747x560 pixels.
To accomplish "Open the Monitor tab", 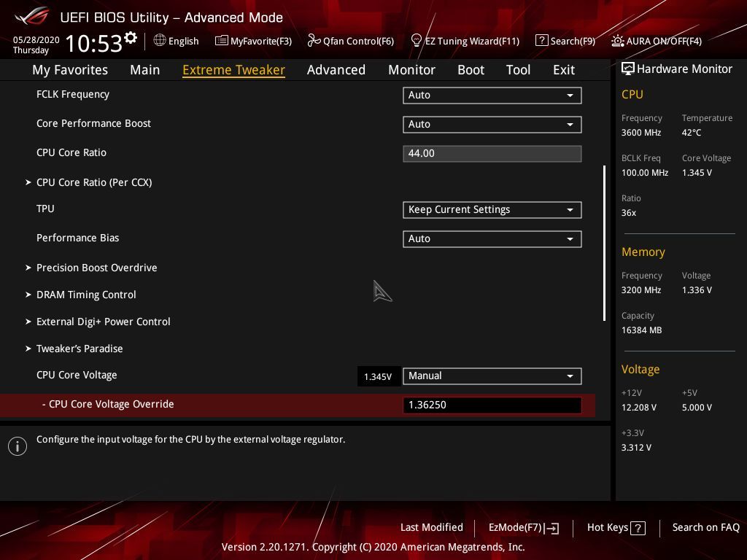I will (411, 70).
